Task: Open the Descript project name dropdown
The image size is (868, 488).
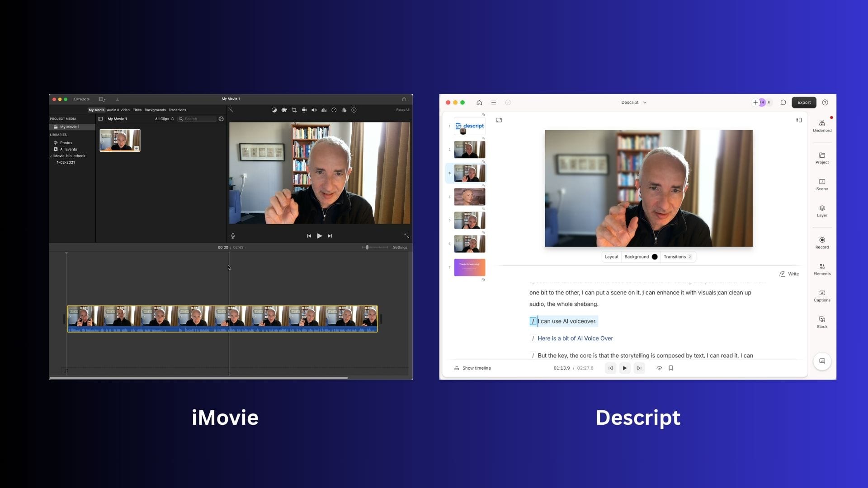Action: (x=633, y=103)
